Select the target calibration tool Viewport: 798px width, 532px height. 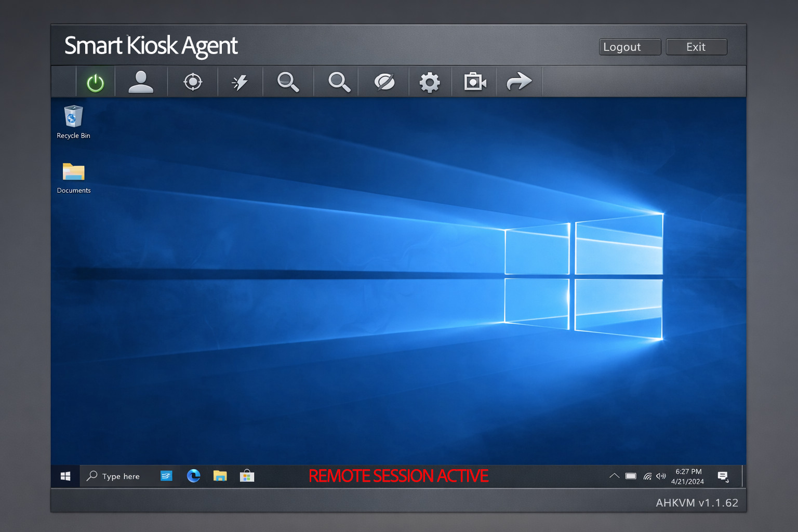coord(193,82)
